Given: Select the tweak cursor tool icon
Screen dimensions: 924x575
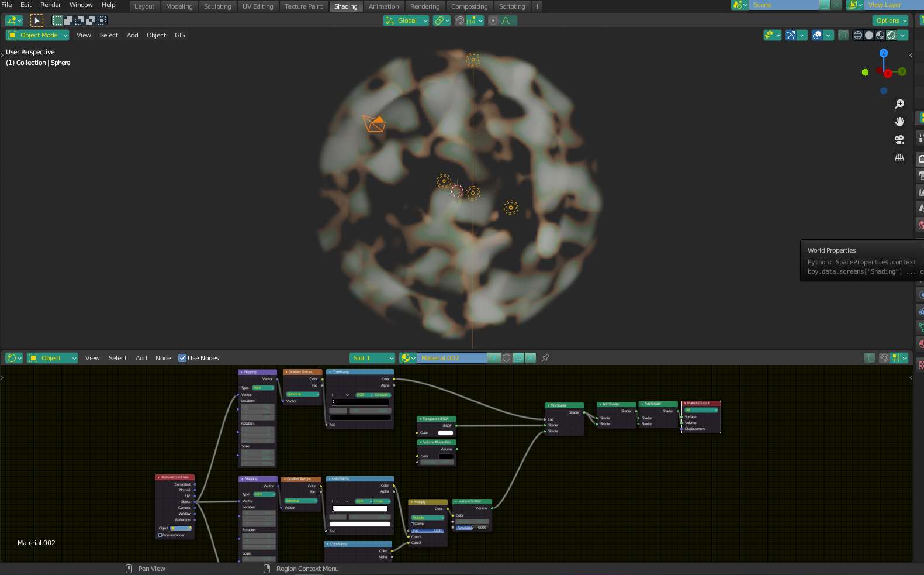Looking at the screenshot, I should click(36, 20).
